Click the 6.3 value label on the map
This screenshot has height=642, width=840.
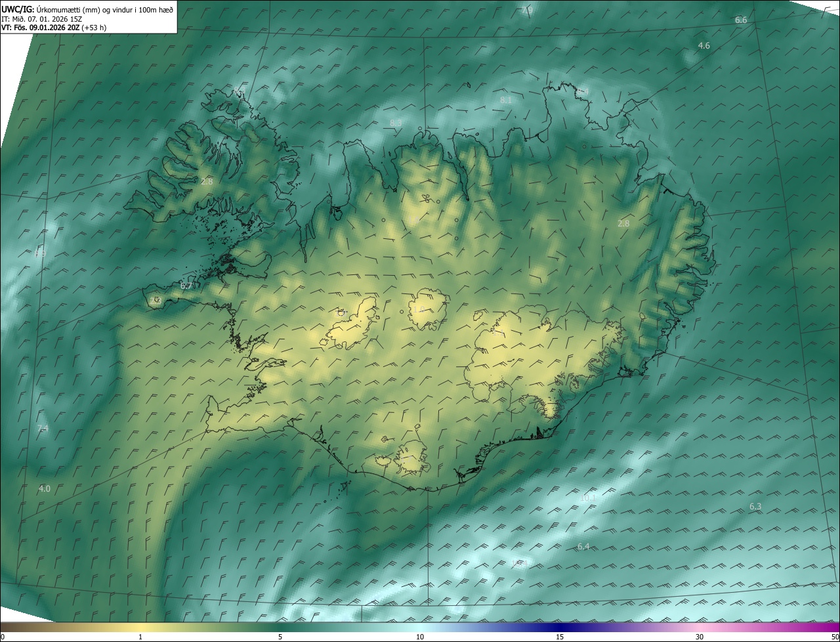pos(755,507)
